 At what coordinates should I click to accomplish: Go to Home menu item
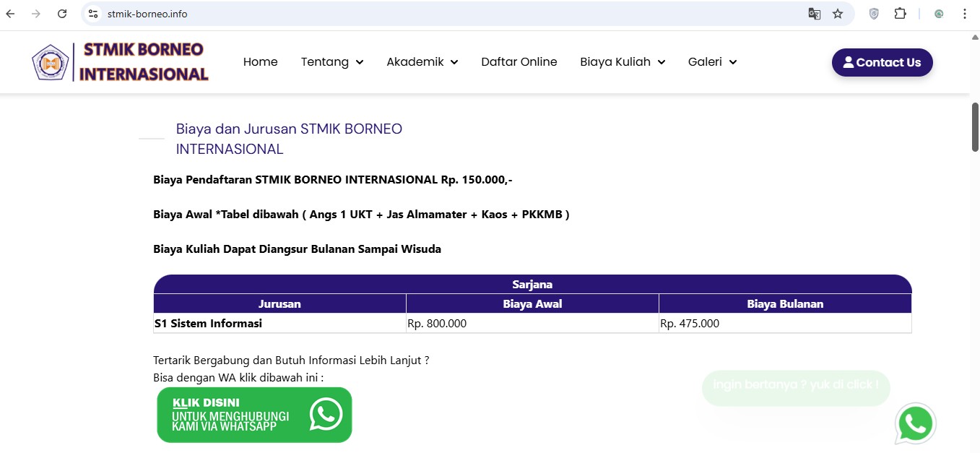[x=261, y=62]
